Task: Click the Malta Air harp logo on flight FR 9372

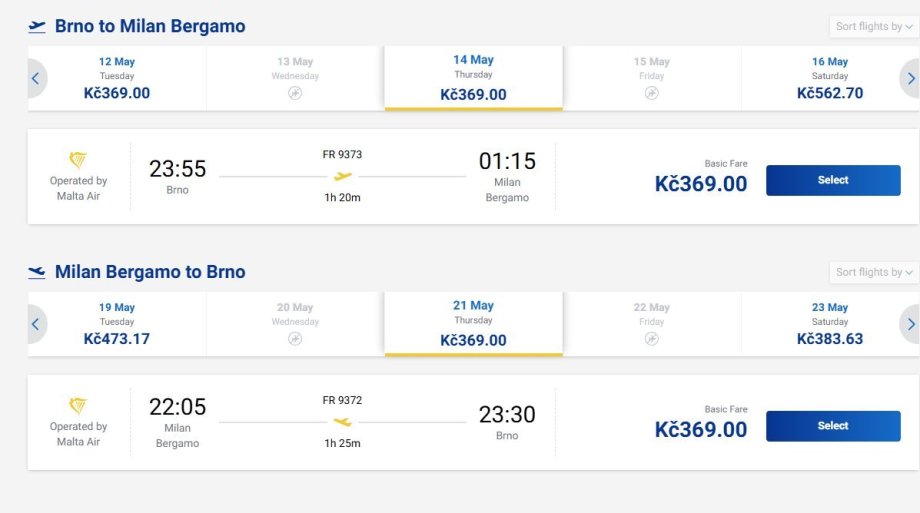Action: point(77,406)
